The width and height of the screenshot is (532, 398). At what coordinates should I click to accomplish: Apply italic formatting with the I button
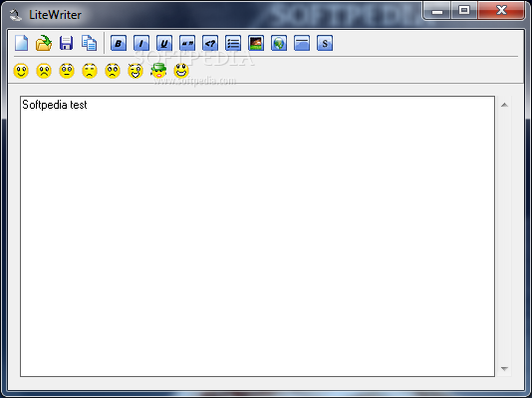tap(141, 43)
